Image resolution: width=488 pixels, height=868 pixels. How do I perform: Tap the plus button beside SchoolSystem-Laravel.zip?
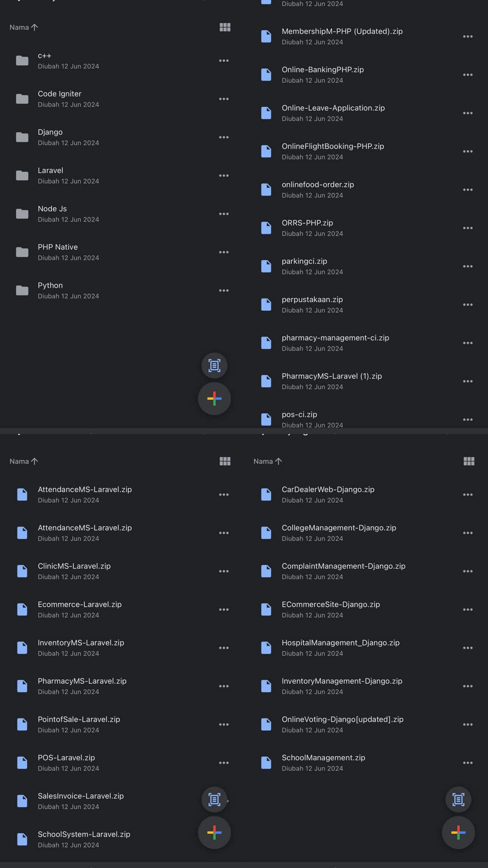pos(214,832)
